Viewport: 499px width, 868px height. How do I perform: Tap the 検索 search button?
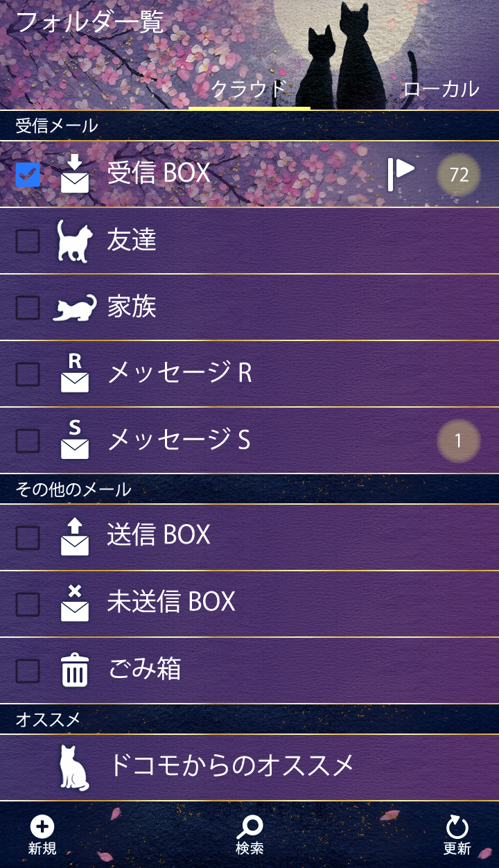(x=249, y=835)
